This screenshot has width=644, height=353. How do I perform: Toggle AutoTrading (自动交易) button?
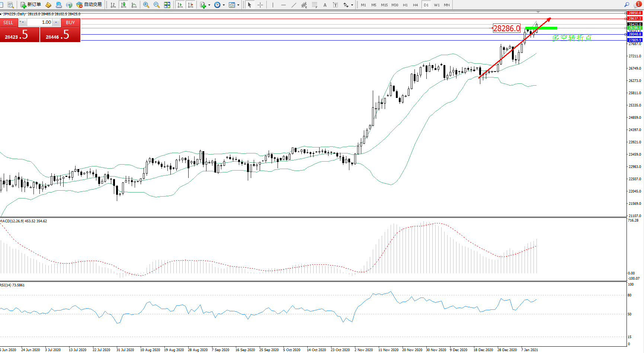click(89, 5)
